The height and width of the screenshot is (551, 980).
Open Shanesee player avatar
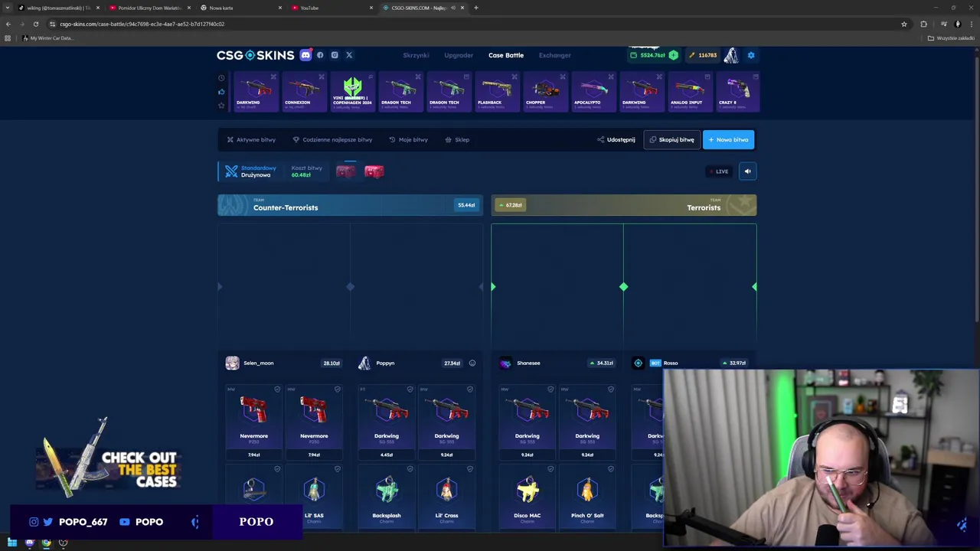point(505,363)
